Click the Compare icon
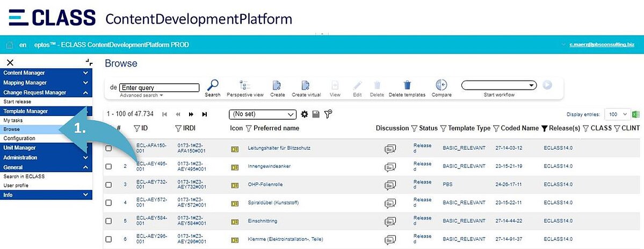Screen dimensions: 644x249 pos(442,85)
